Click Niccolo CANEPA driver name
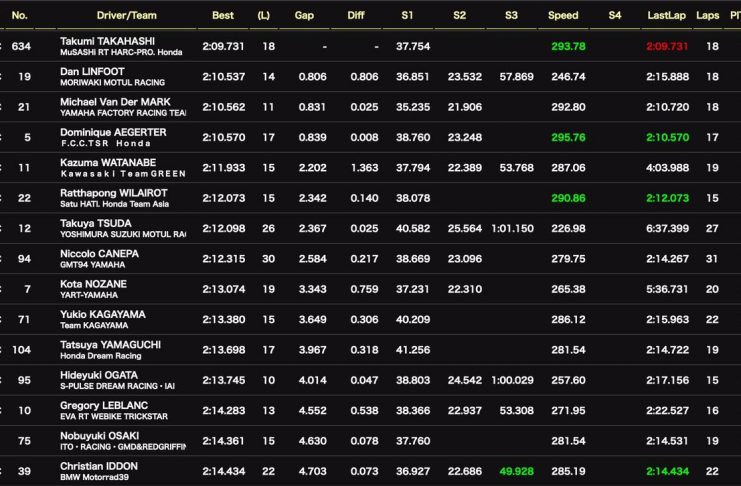The height and width of the screenshot is (486, 741). tap(99, 253)
